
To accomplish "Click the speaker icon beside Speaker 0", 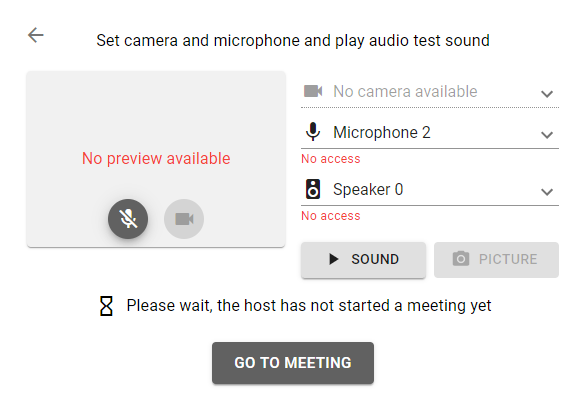I will click(x=313, y=189).
